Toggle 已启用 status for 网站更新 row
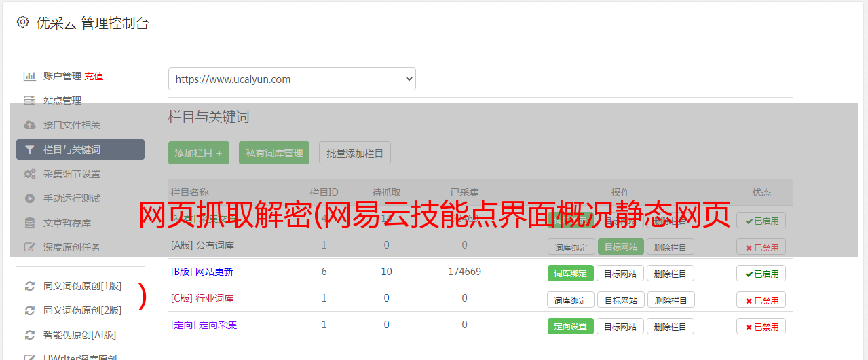This screenshot has height=360, width=868. coord(761,273)
